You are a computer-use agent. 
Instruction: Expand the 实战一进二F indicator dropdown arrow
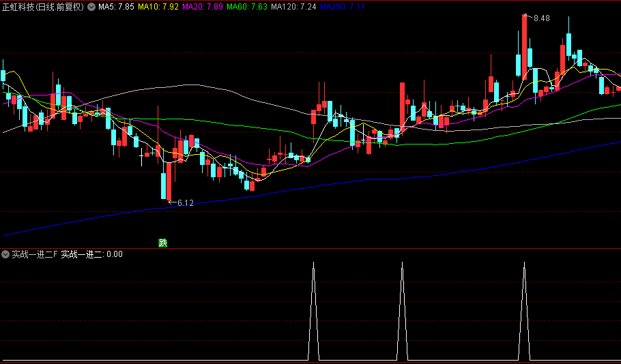click(5, 254)
